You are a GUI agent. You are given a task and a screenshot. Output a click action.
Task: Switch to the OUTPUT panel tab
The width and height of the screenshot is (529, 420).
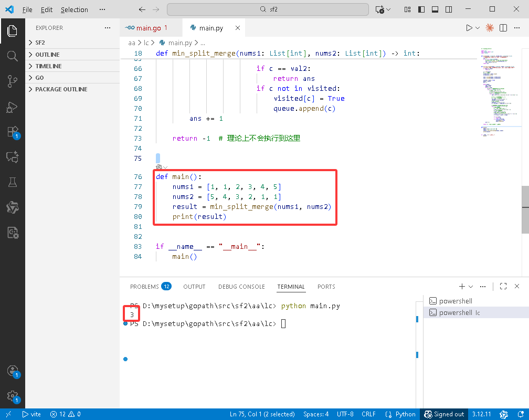[x=194, y=287]
